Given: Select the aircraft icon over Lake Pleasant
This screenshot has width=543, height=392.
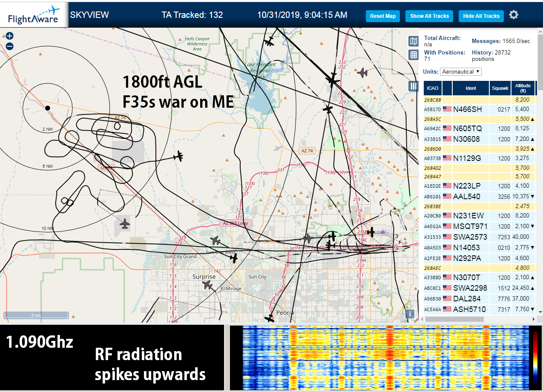Looking at the screenshot, I should pyautogui.click(x=269, y=42).
